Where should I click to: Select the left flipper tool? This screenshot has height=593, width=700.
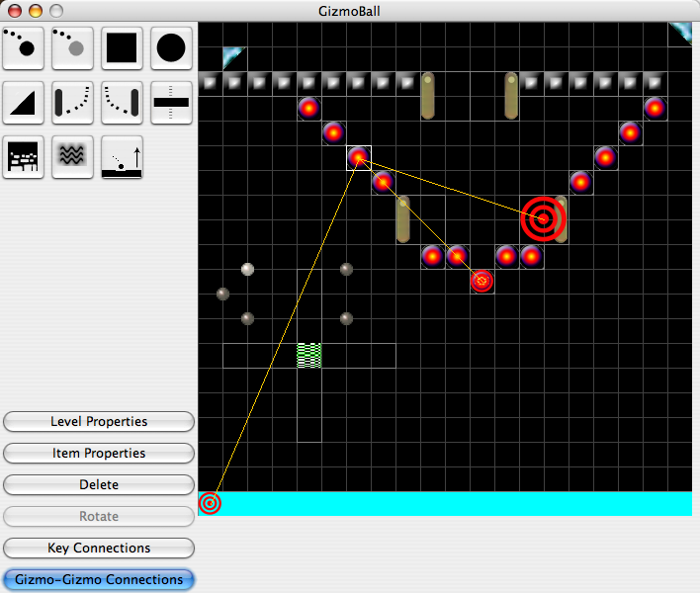(72, 102)
